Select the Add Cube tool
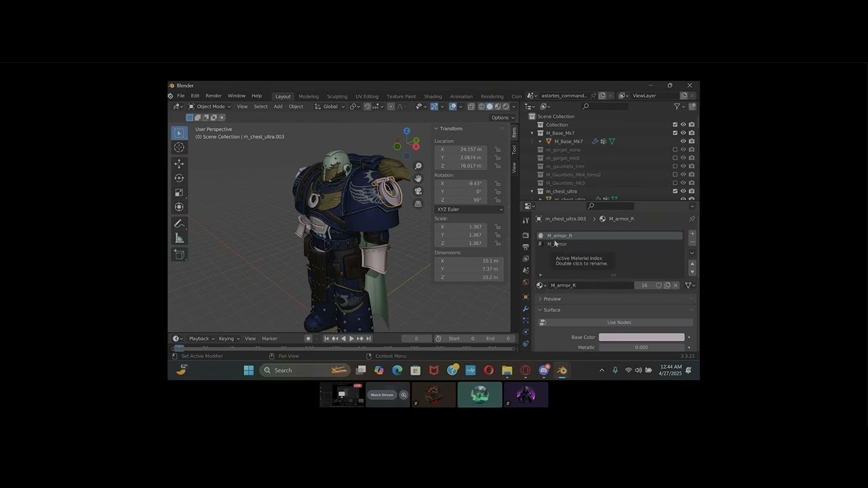This screenshot has height=488, width=868. 179,254
